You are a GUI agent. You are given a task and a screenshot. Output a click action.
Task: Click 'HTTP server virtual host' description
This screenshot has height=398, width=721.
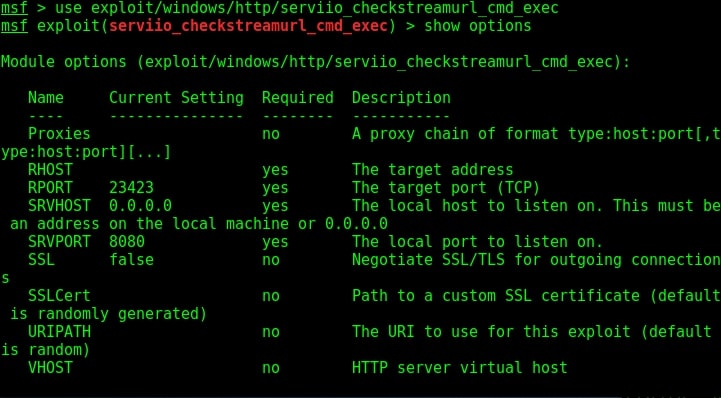[x=460, y=367]
